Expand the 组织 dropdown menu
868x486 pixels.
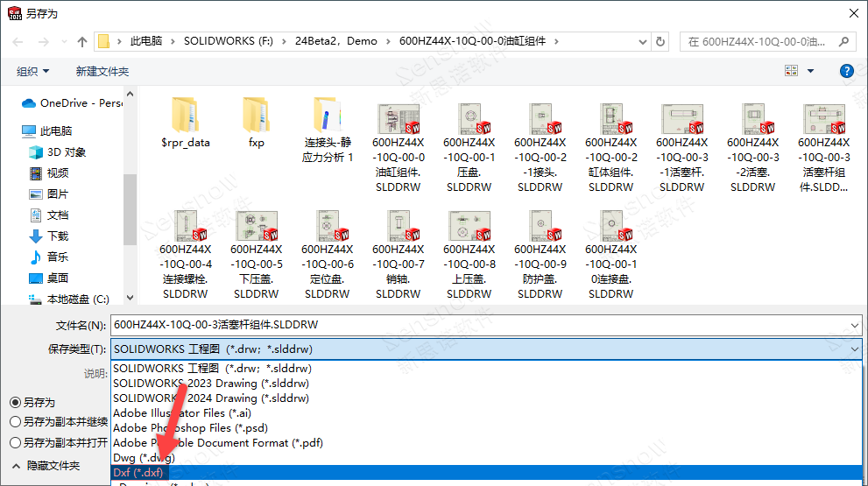coord(33,71)
